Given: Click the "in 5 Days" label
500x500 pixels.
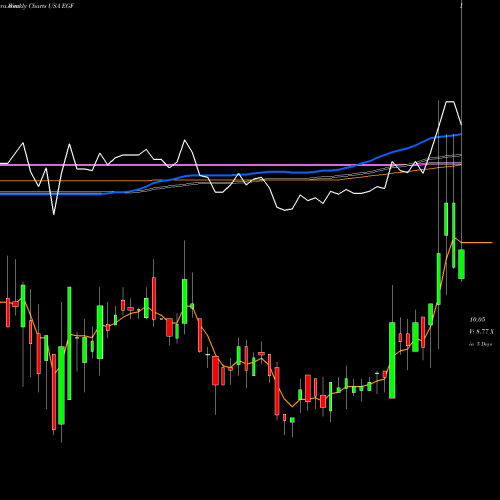Looking at the screenshot, I should (480, 344).
